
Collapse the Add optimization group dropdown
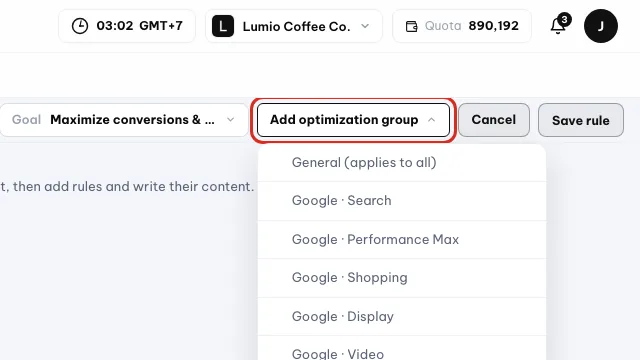click(353, 120)
